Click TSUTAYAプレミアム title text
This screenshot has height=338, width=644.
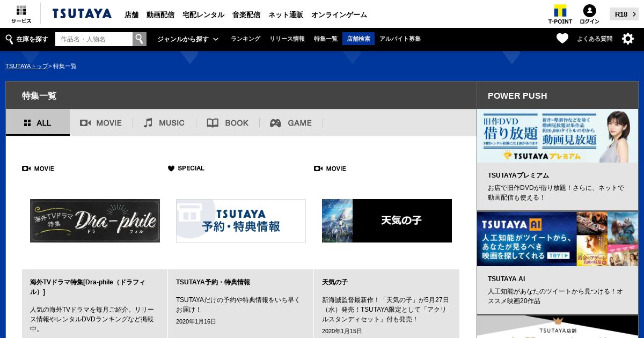coord(518,175)
